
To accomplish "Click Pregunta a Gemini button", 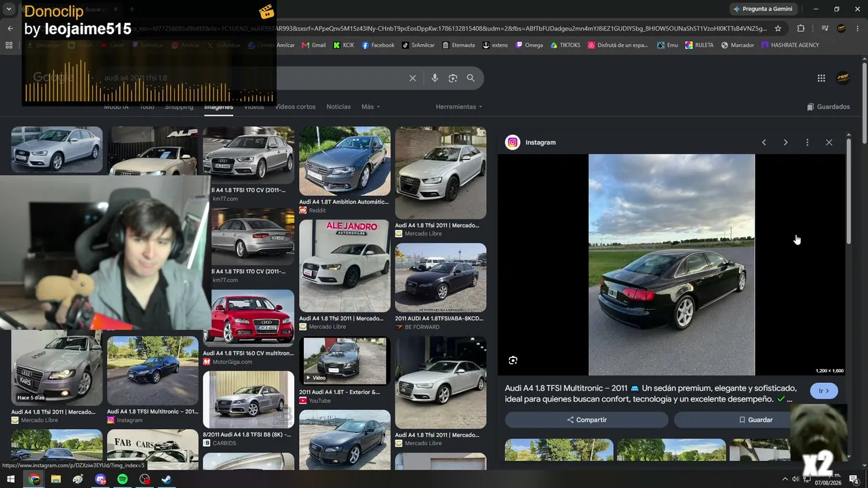I will 763,9.
